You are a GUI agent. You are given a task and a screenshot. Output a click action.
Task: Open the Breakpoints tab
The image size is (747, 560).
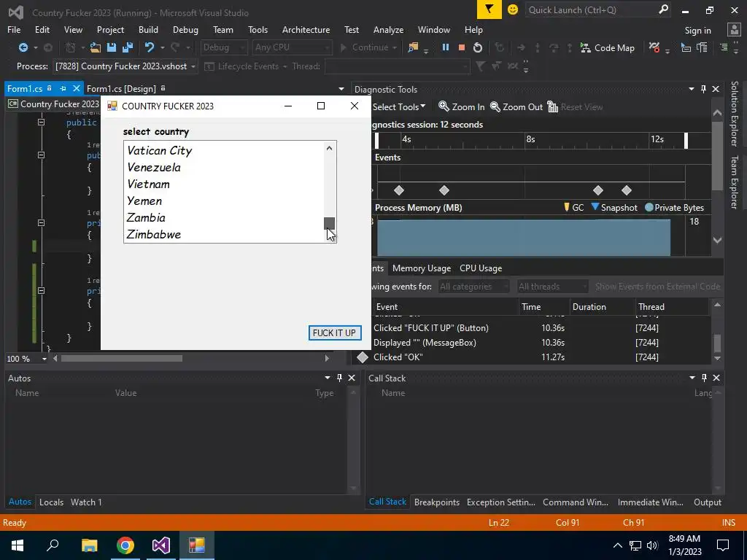click(437, 502)
